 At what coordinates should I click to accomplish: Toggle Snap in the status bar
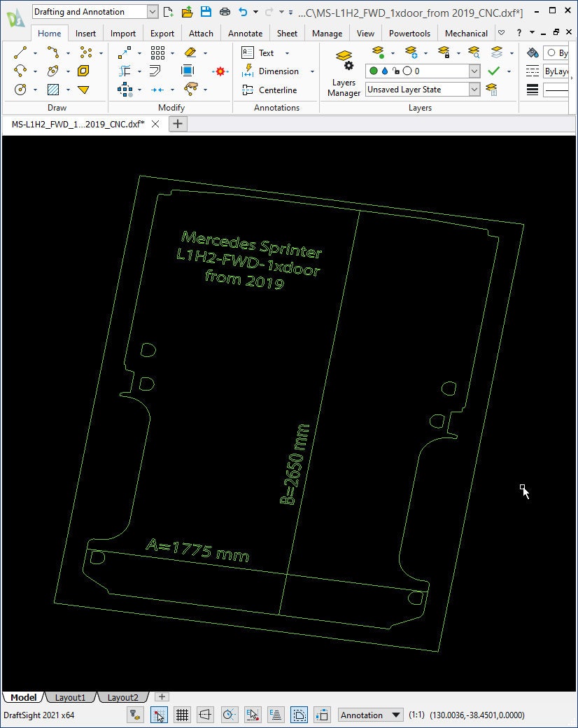tap(160, 715)
